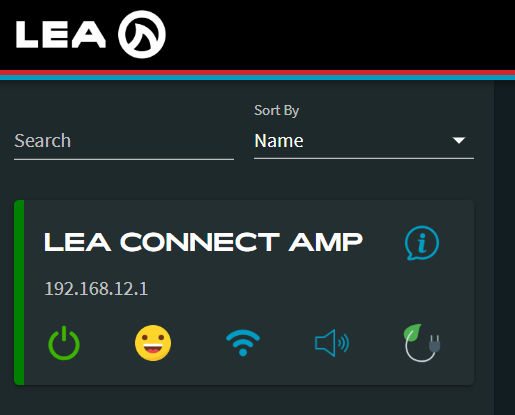Toggle the green power icon on the amp card
This screenshot has height=415, width=515.
point(64,343)
